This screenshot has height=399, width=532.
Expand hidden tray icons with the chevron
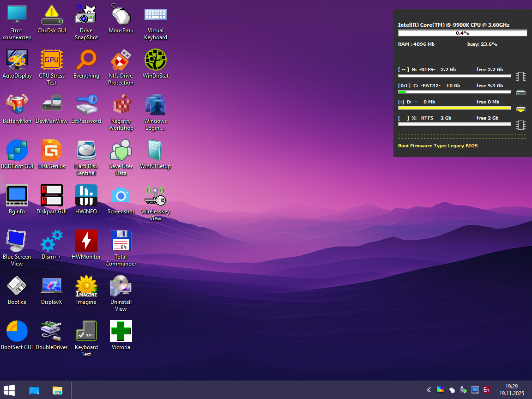coord(429,390)
